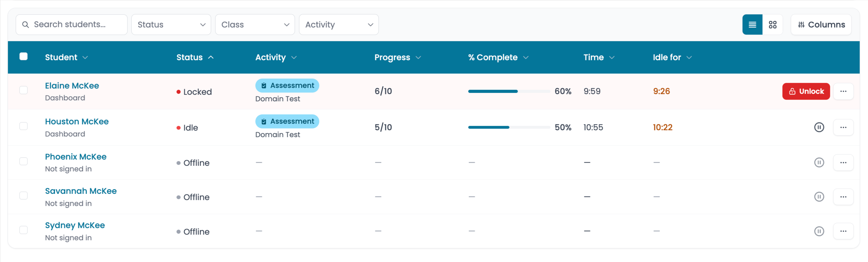Switch to grid view layout
Viewport: 868px width, 262px height.
click(772, 25)
